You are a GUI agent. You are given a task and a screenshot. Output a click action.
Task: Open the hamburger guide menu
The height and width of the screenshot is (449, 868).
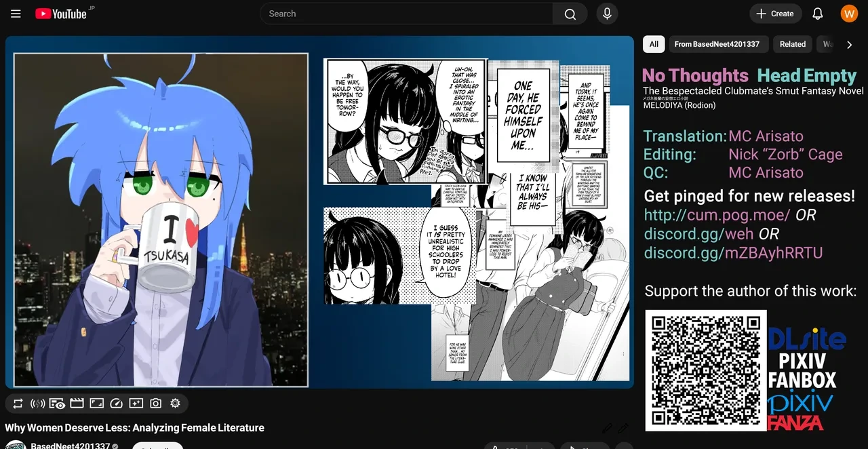click(x=16, y=14)
